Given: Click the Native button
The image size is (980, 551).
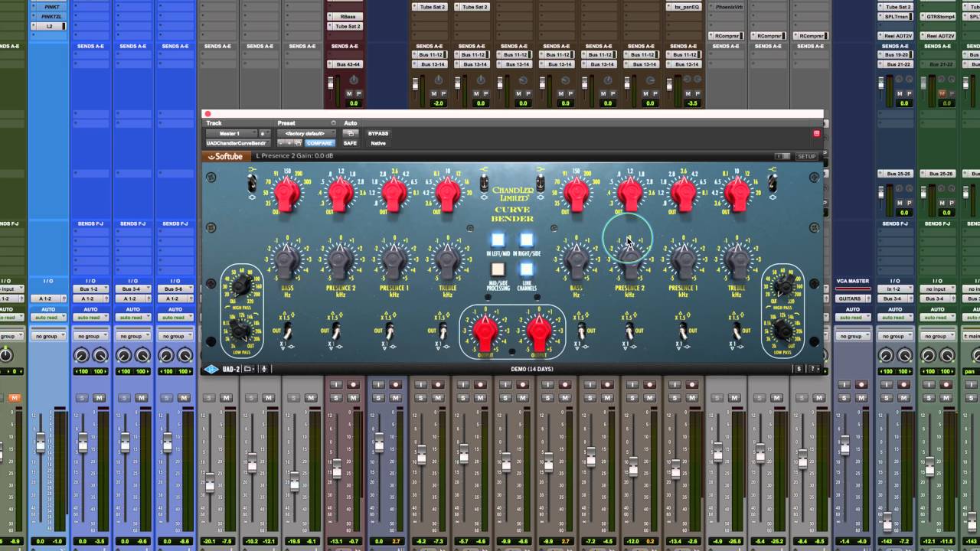Looking at the screenshot, I should coord(378,143).
